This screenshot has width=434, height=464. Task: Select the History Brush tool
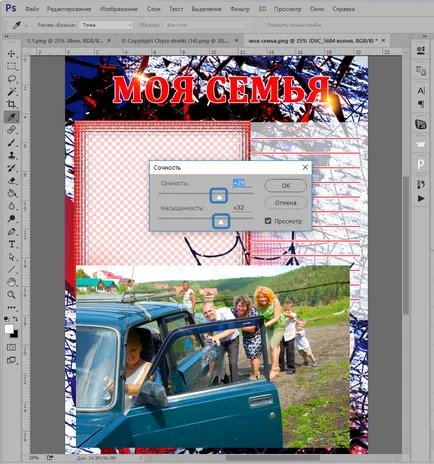click(11, 168)
